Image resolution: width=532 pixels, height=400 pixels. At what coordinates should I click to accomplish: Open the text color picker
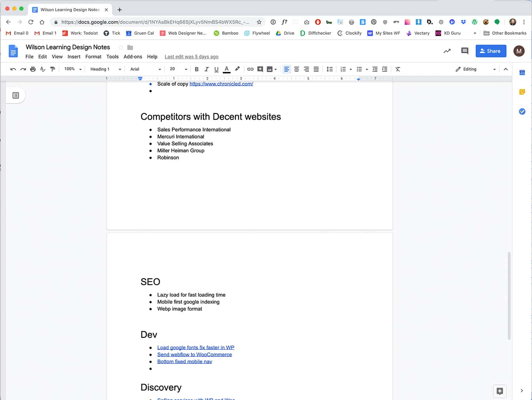point(226,69)
